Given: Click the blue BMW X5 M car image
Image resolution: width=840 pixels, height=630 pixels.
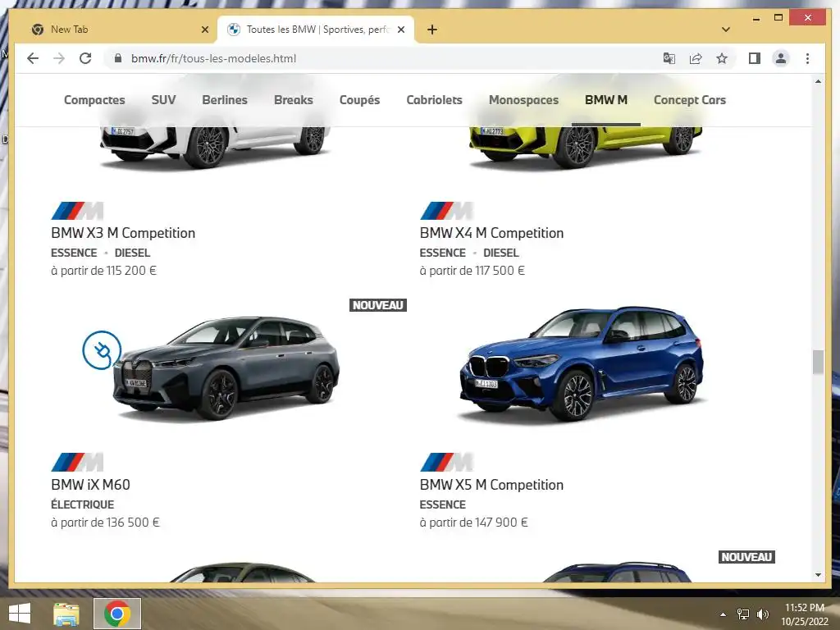Looking at the screenshot, I should [x=583, y=363].
